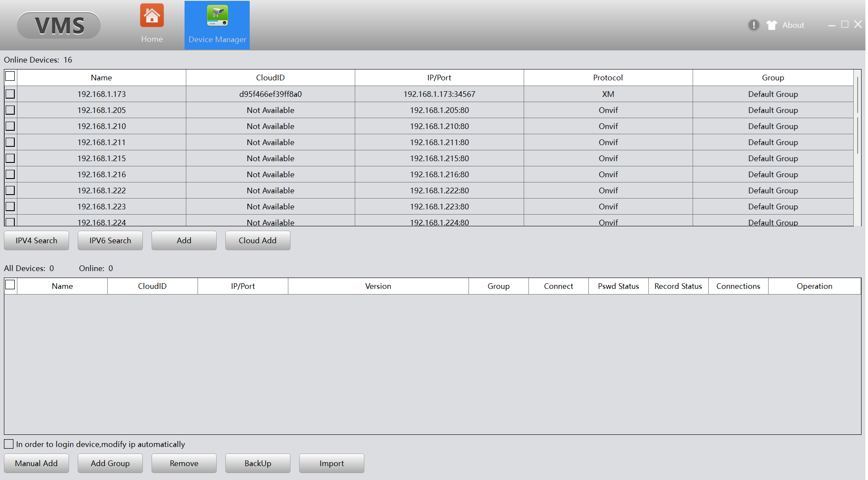Click Default Group in 192.168.1.222 row
This screenshot has width=868, height=480.
pyautogui.click(x=773, y=190)
